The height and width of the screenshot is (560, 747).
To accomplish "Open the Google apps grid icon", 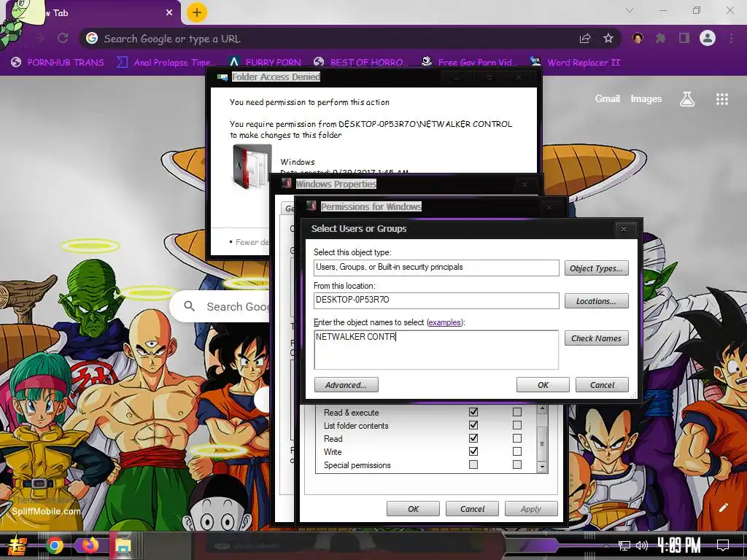I will [721, 99].
